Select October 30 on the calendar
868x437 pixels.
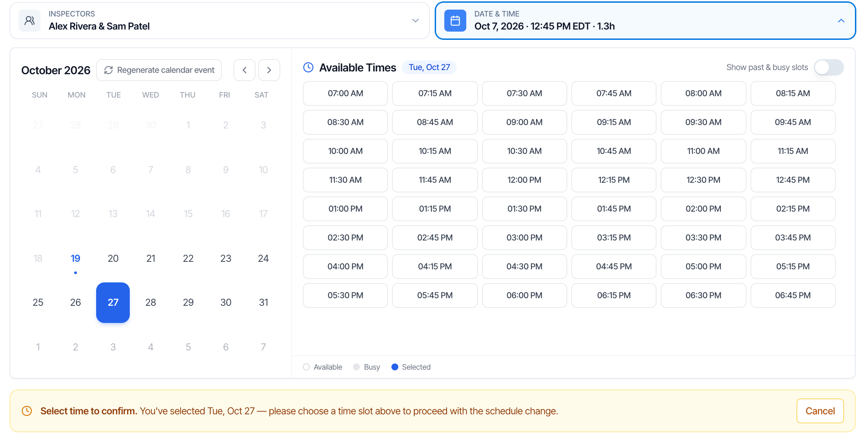pyautogui.click(x=226, y=303)
